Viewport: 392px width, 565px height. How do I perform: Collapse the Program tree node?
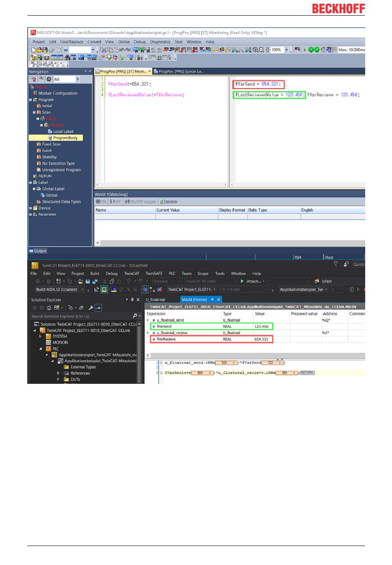click(30, 100)
